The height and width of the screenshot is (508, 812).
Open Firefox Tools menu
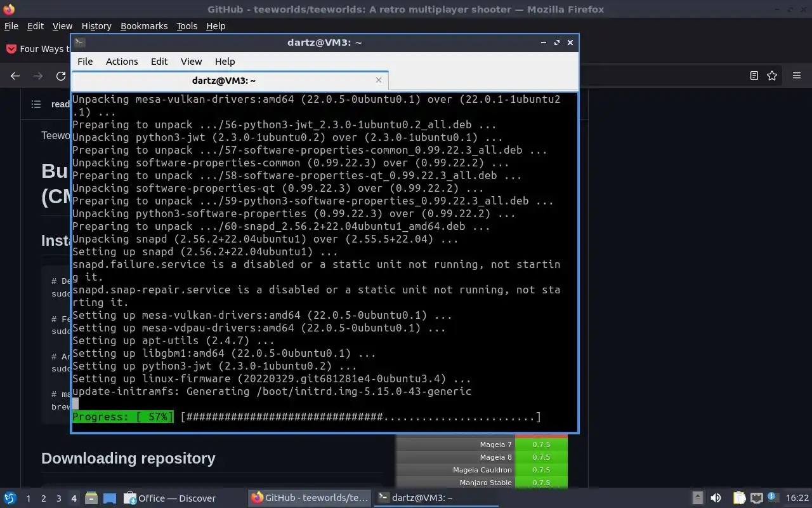click(187, 26)
